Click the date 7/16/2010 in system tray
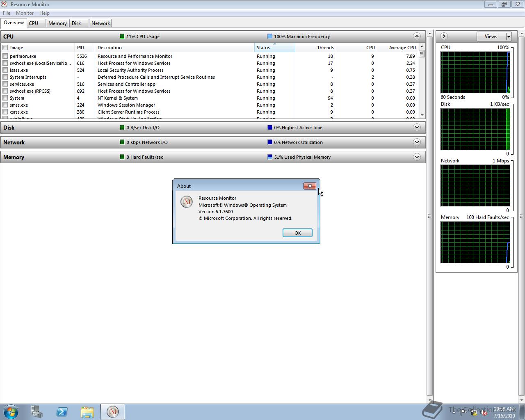Image resolution: width=525 pixels, height=420 pixels. point(504,415)
